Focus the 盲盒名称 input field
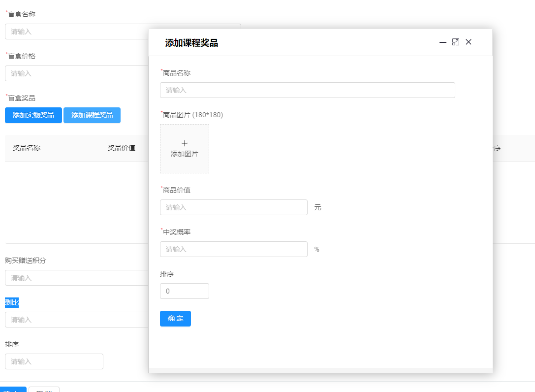 [x=77, y=32]
